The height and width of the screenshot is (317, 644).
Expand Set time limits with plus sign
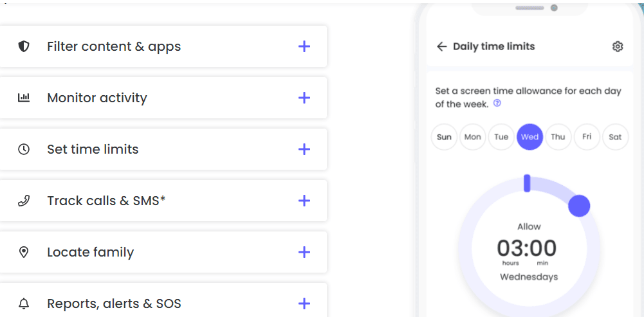pos(304,149)
